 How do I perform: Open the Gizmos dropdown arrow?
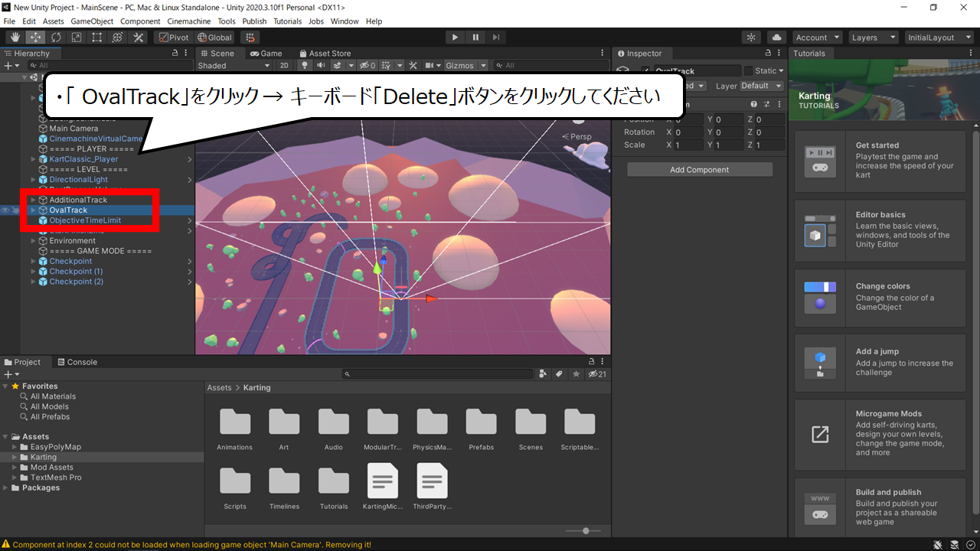(x=483, y=66)
